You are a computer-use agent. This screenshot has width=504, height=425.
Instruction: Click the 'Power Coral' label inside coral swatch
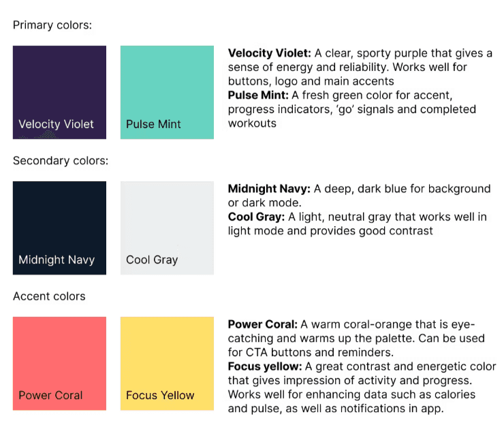tap(50, 395)
